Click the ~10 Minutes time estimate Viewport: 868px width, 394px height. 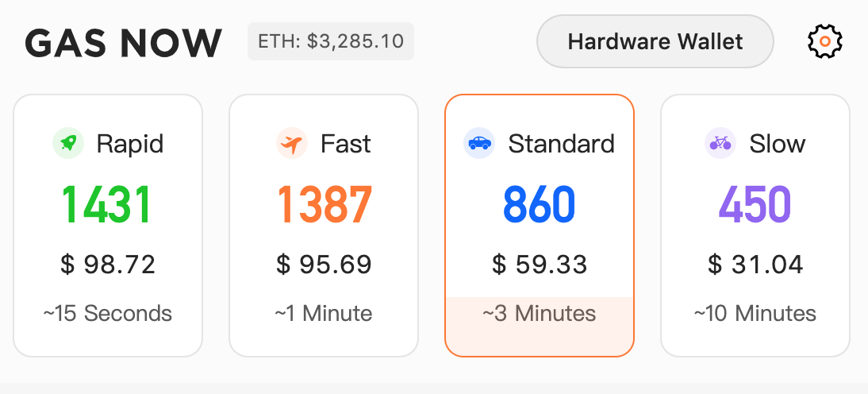[x=755, y=314]
